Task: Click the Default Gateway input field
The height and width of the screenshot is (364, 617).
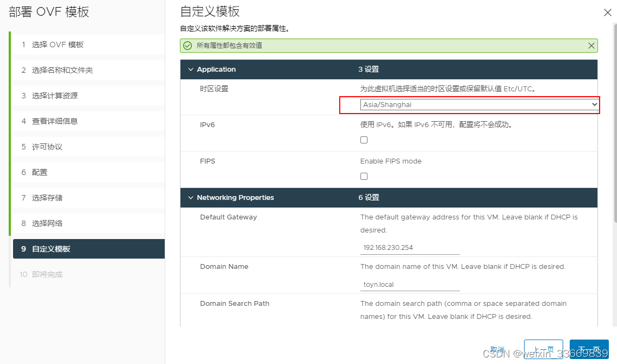Action: click(410, 248)
